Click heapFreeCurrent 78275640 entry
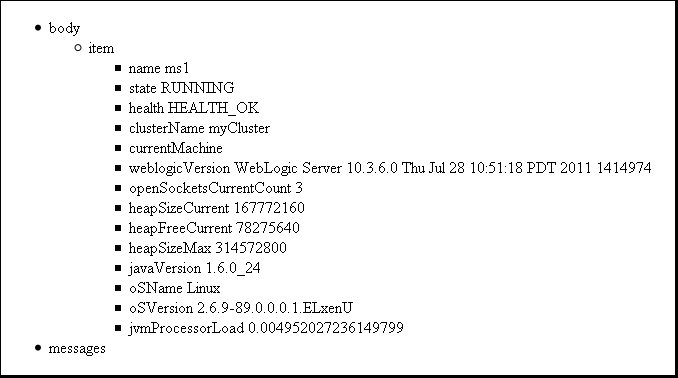 click(214, 228)
